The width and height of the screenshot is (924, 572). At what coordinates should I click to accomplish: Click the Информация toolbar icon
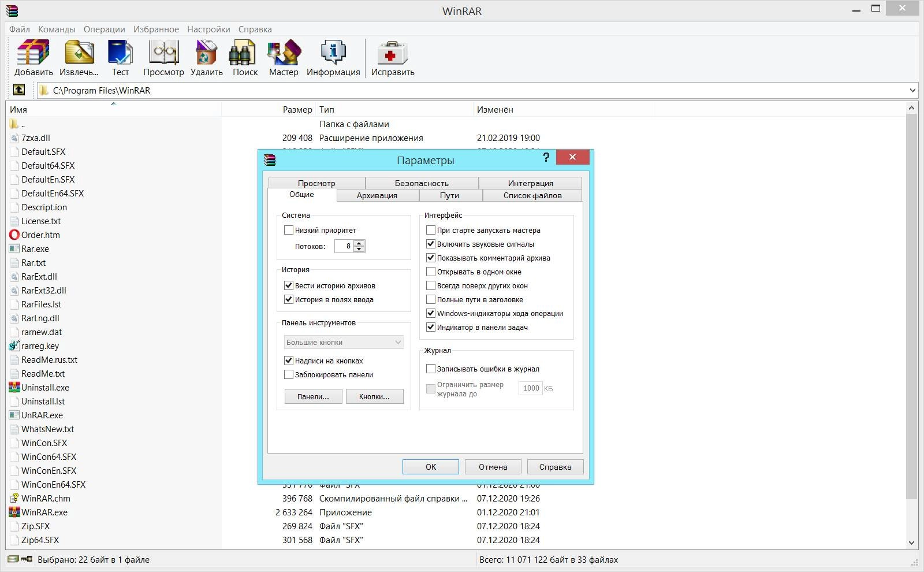(x=333, y=53)
